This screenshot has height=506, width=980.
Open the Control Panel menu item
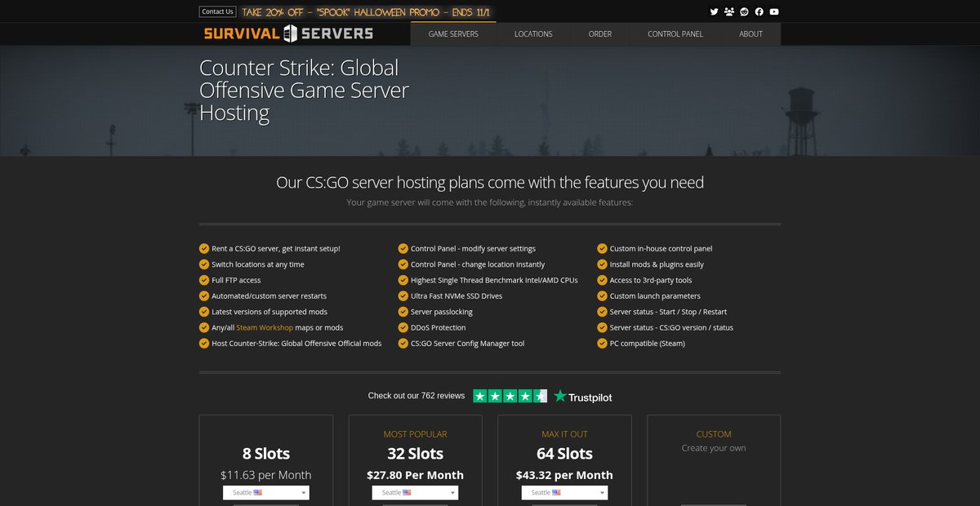point(675,34)
